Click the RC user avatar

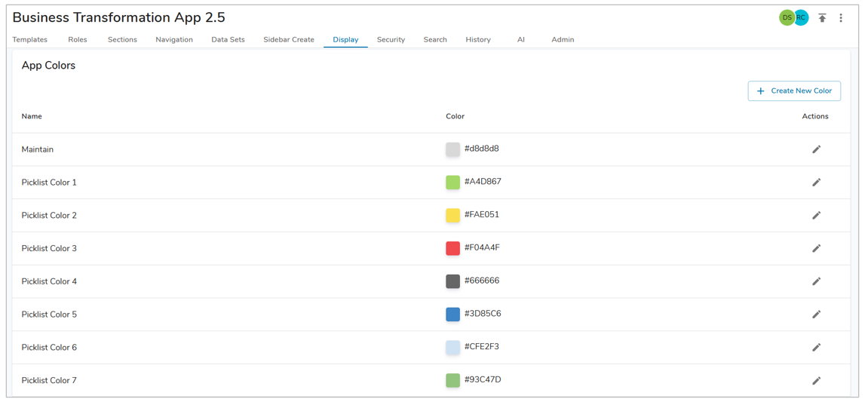802,17
